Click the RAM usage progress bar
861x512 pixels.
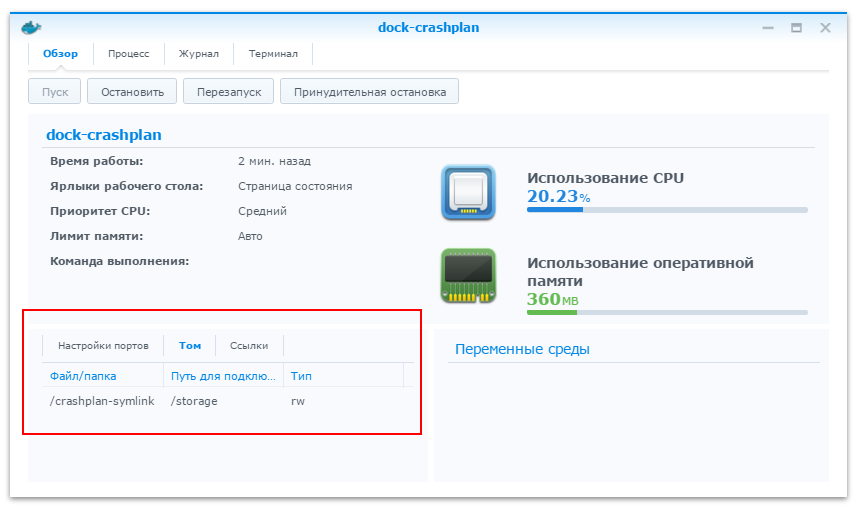(x=667, y=313)
